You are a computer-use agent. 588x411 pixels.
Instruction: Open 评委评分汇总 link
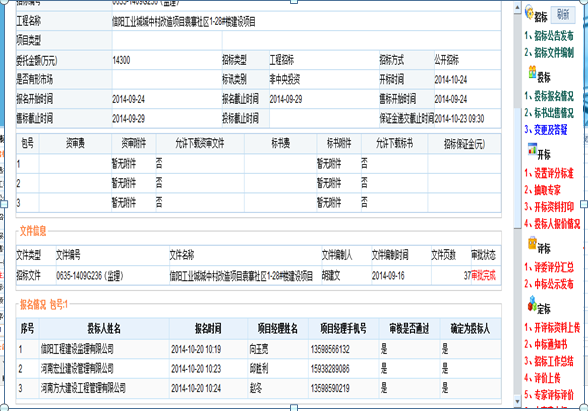click(x=549, y=267)
